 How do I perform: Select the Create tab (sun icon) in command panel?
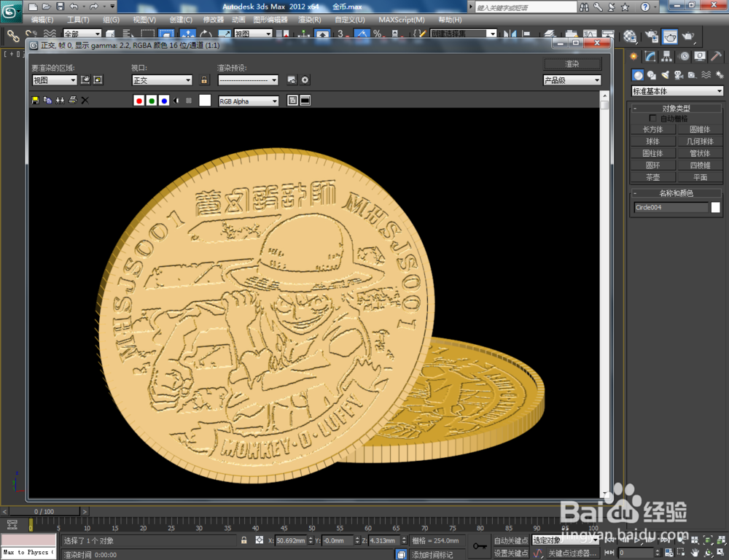634,56
